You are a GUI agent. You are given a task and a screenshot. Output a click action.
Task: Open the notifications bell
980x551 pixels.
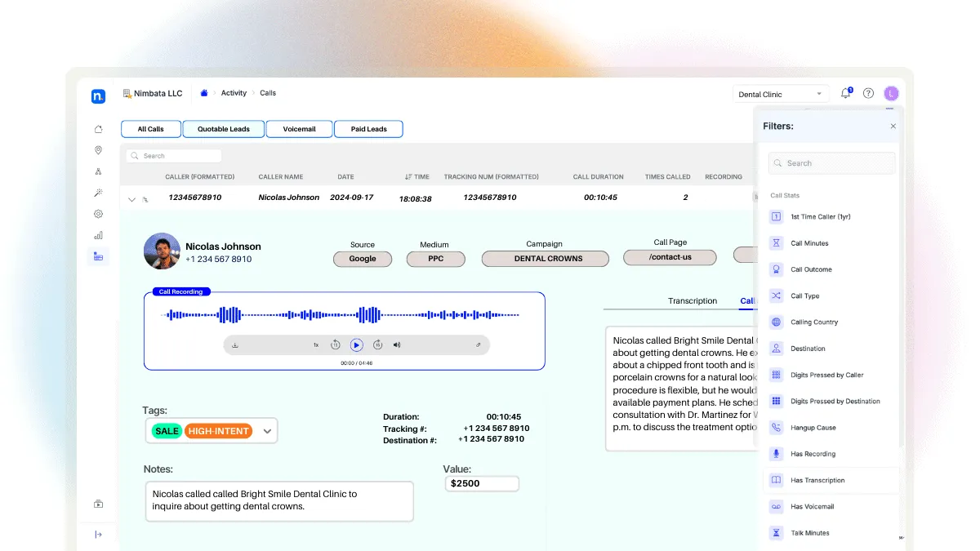click(846, 93)
